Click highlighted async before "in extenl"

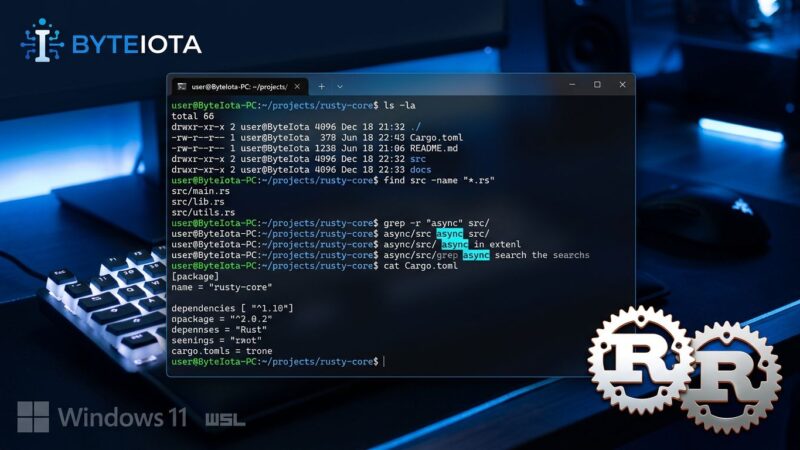pyautogui.click(x=455, y=245)
